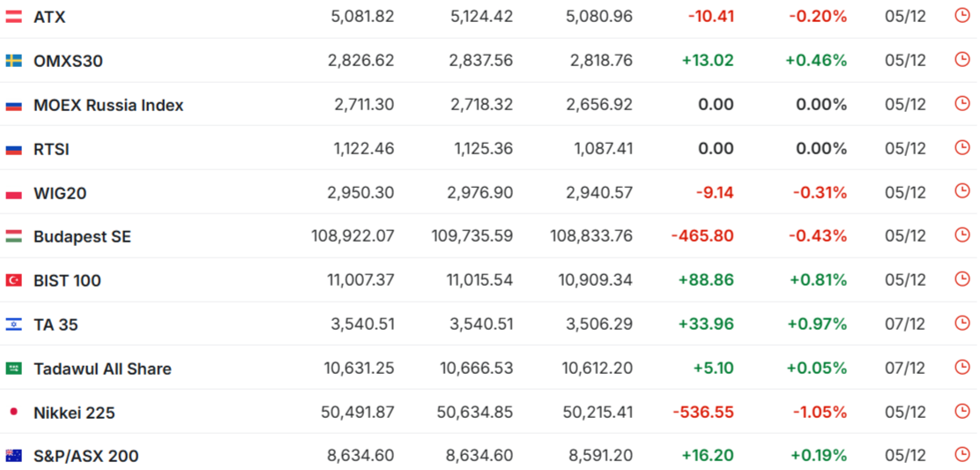This screenshot has width=980, height=470.
Task: Click the Saudi flag beside Tadawul All Share
Action: tap(14, 369)
